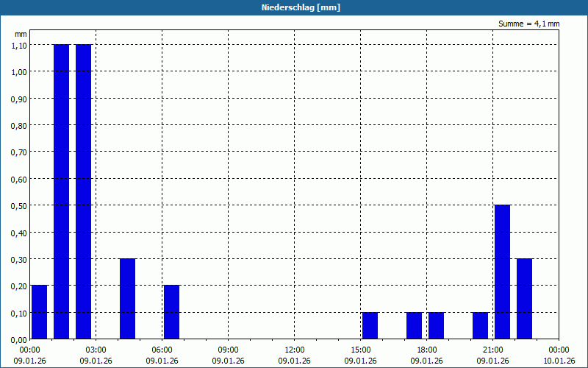Click the 09:00 time axis label
The width and height of the screenshot is (588, 368).
coord(228,350)
